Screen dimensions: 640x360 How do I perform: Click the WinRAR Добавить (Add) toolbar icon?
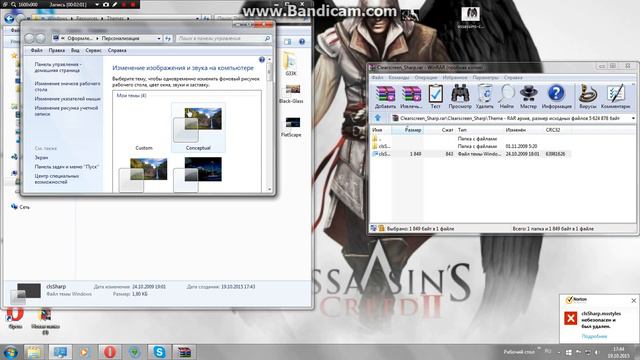pyautogui.click(x=385, y=97)
